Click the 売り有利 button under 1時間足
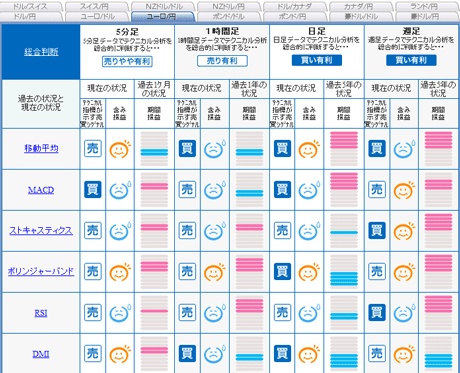 pyautogui.click(x=222, y=61)
